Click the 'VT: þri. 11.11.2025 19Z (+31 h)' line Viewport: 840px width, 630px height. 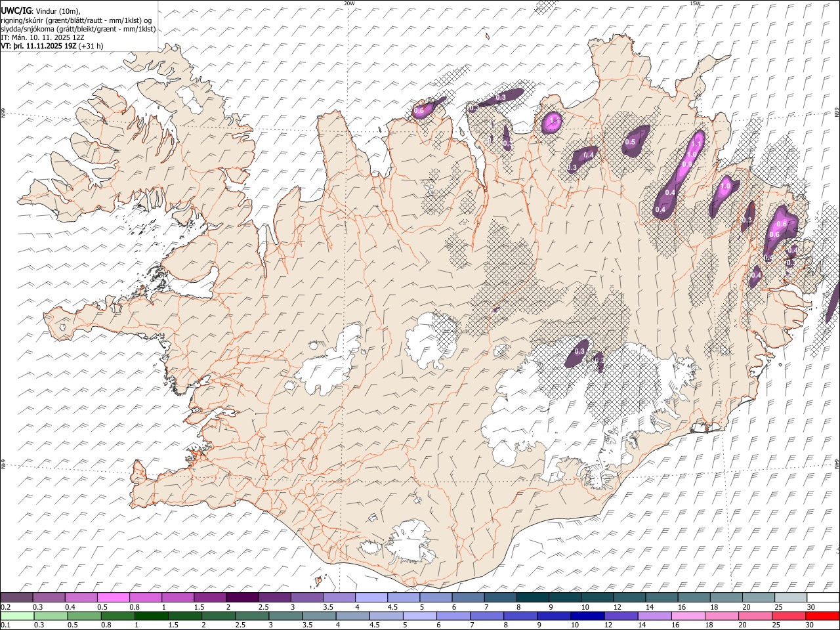52,46
